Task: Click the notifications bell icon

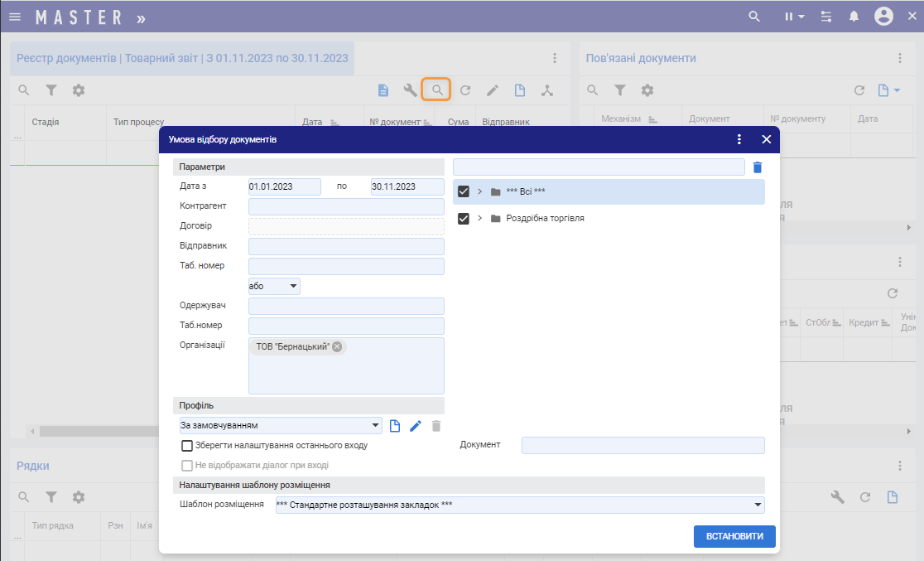Action: pos(853,17)
